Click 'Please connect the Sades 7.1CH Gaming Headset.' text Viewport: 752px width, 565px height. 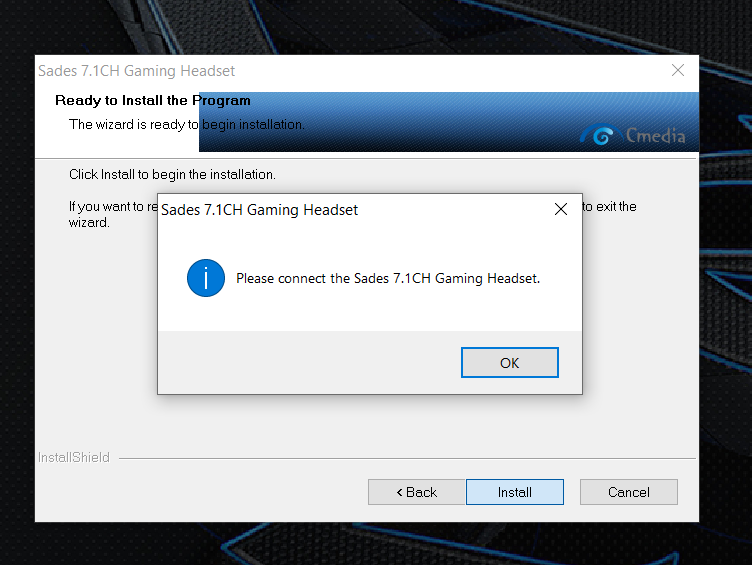click(x=388, y=278)
